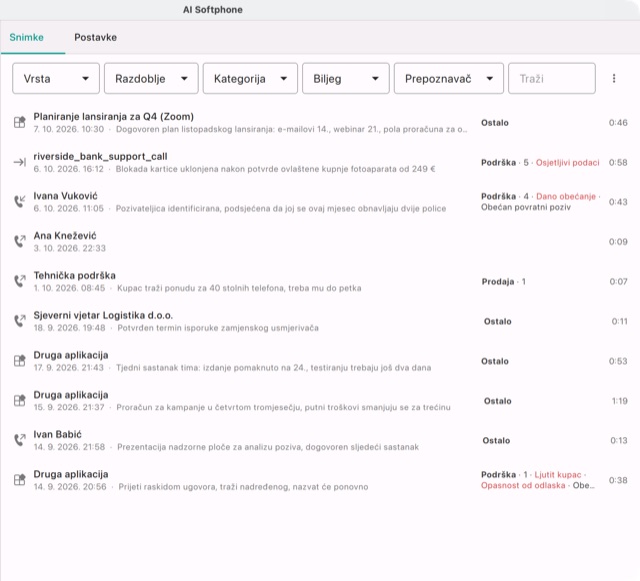Image resolution: width=640 pixels, height=581 pixels.
Task: Click summary Tjedni sastanak tima
Action: pos(273,368)
